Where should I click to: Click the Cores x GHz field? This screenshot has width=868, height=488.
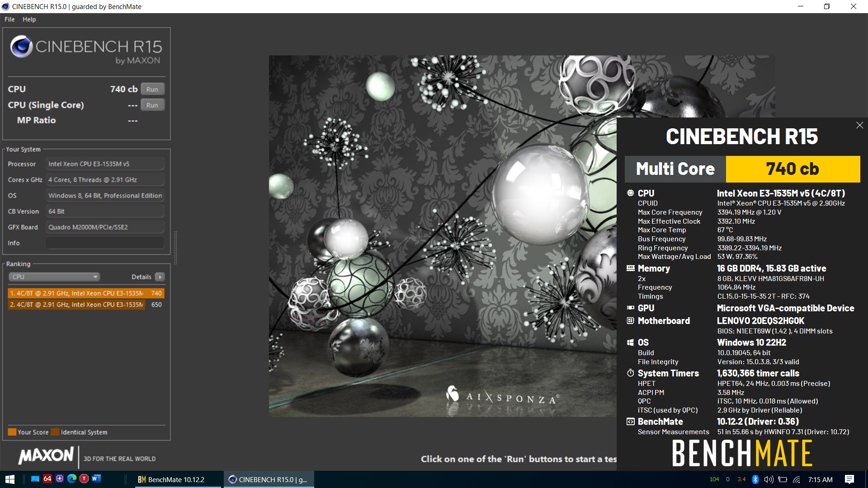(105, 180)
